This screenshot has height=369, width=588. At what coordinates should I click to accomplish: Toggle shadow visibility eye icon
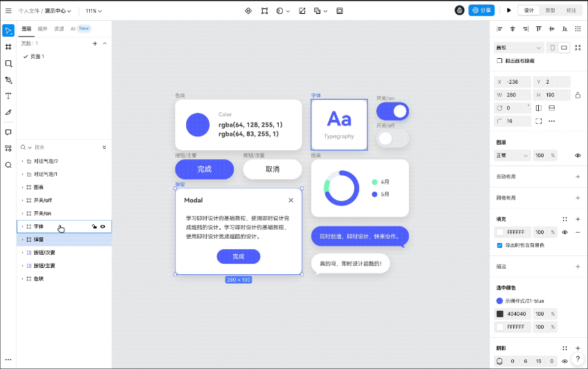tap(564, 361)
